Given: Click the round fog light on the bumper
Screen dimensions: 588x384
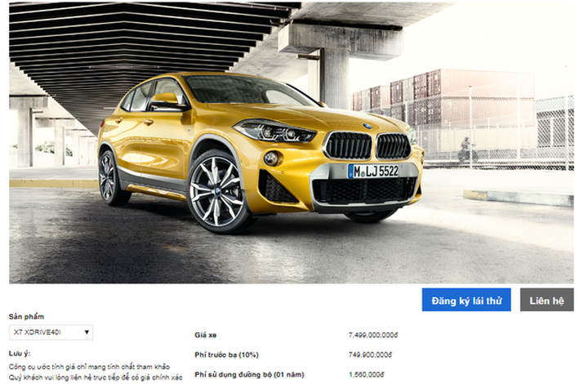Looking at the screenshot, I should pyautogui.click(x=271, y=159).
